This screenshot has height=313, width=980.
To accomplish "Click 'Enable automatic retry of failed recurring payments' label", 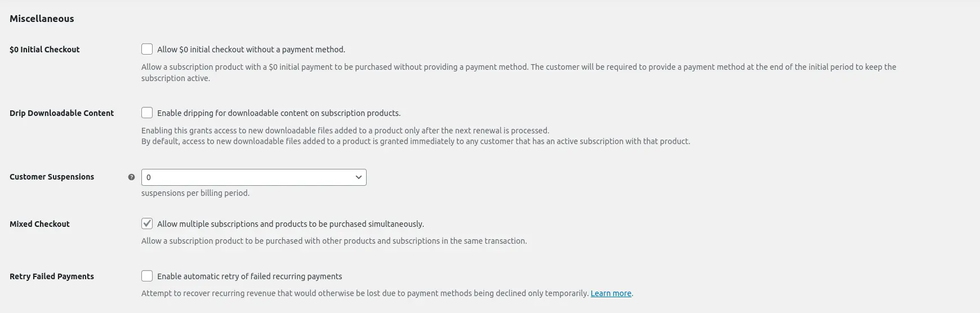I will point(250,276).
